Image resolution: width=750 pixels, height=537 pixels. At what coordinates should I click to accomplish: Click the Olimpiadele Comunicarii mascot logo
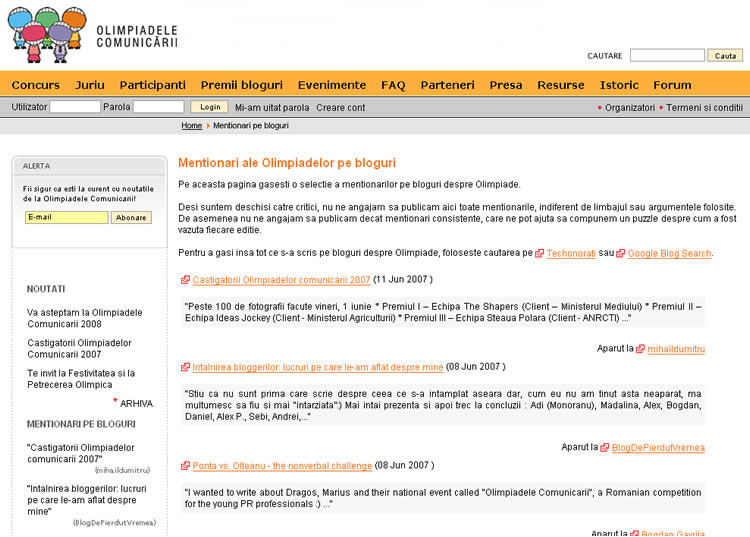pos(47,35)
